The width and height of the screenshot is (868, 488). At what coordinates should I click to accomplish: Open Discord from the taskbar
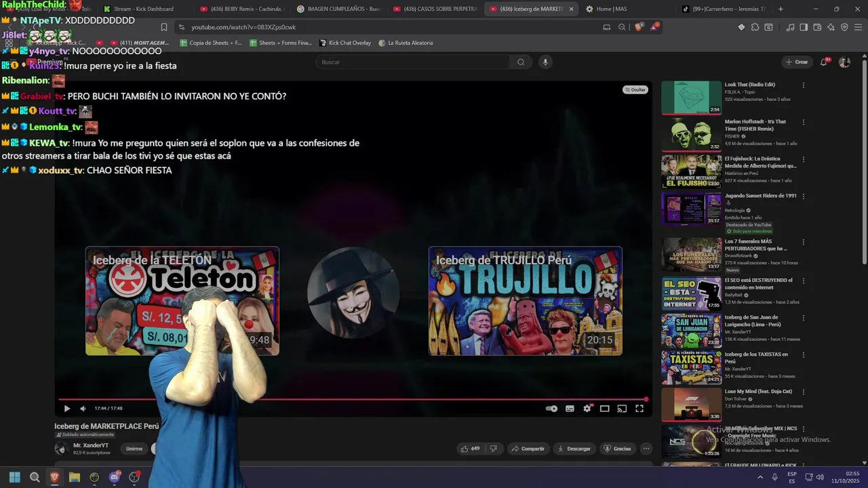pyautogui.click(x=115, y=477)
